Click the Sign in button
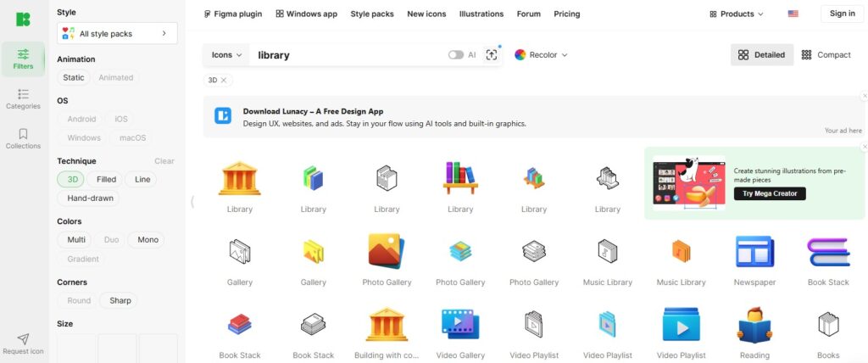 tap(842, 14)
